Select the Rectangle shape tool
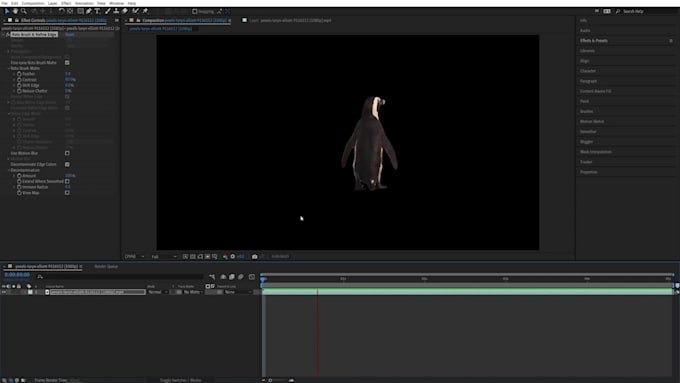680x383 pixels. 80,11
